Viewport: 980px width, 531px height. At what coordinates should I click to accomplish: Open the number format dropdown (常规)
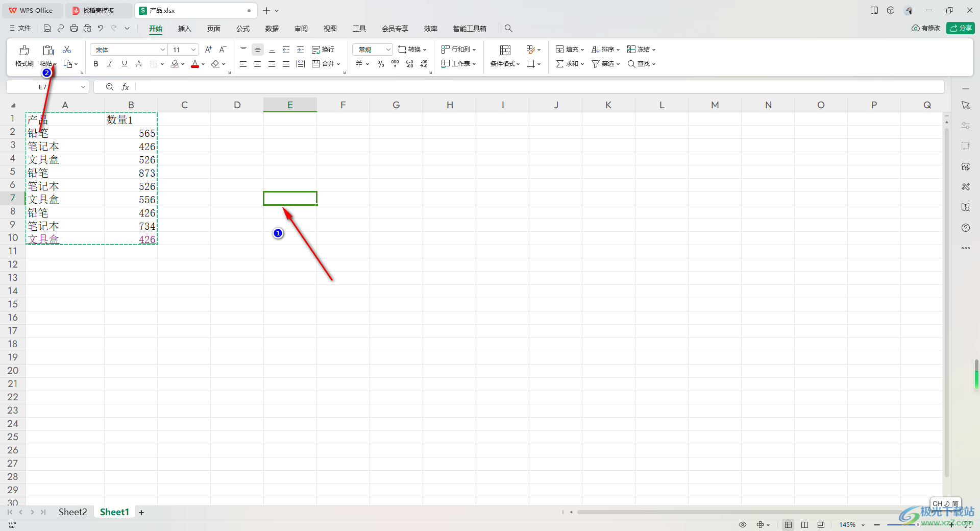coord(388,50)
